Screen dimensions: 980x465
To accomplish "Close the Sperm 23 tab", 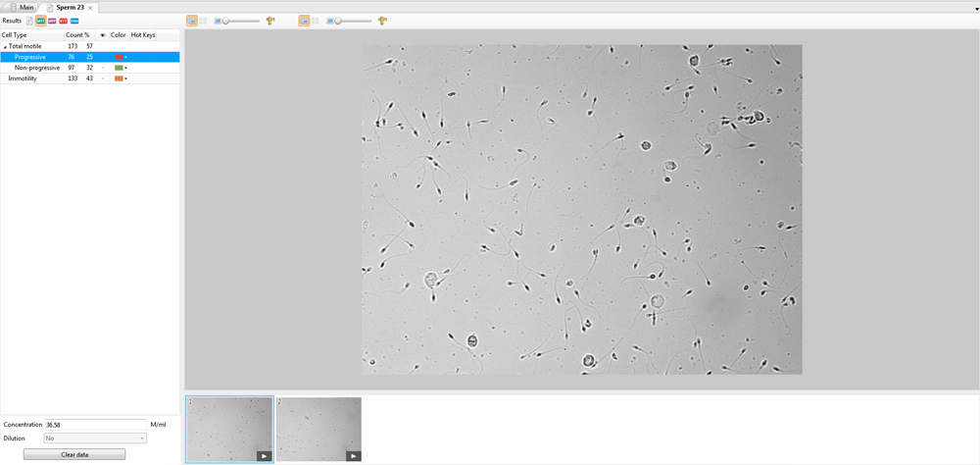I will [90, 7].
